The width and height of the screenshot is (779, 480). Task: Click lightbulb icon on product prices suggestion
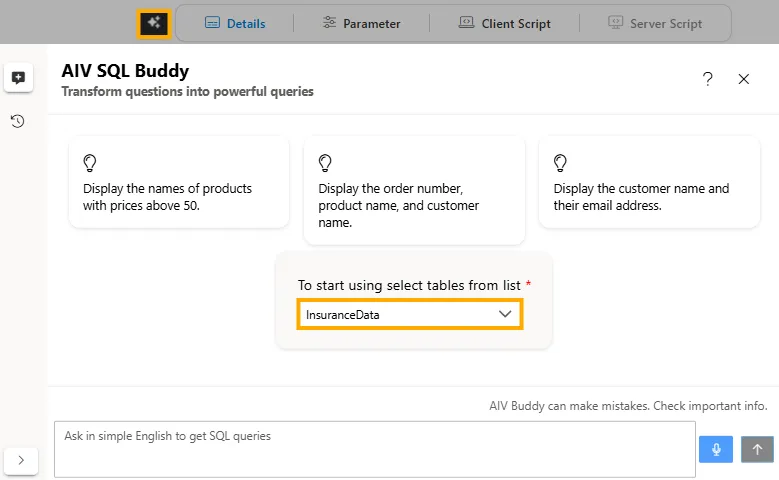[x=90, y=162]
